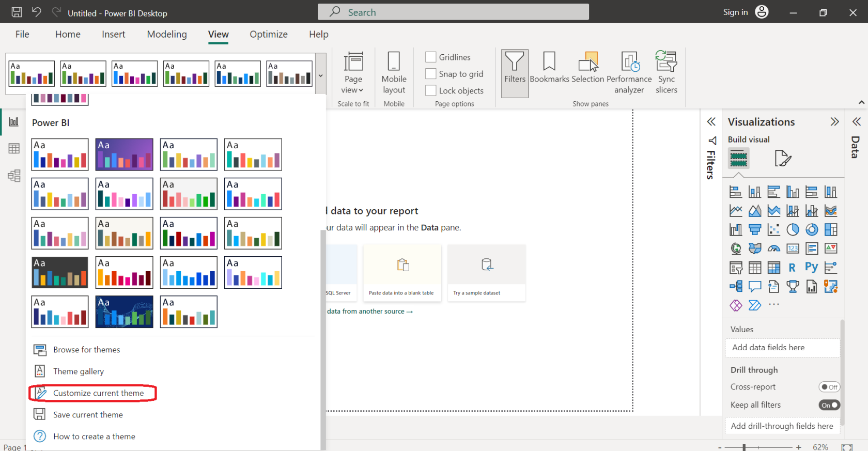Viewport: 868px width, 451px height.
Task: Collapse the Visualizations pane
Action: (834, 122)
